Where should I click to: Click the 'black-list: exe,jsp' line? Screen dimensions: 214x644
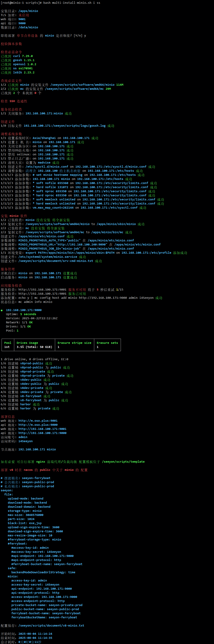pos(25,523)
